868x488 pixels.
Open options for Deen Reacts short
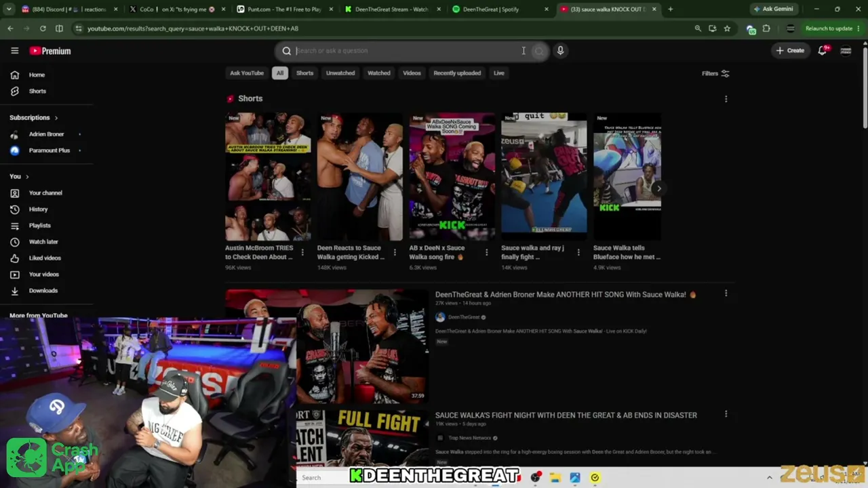395,252
